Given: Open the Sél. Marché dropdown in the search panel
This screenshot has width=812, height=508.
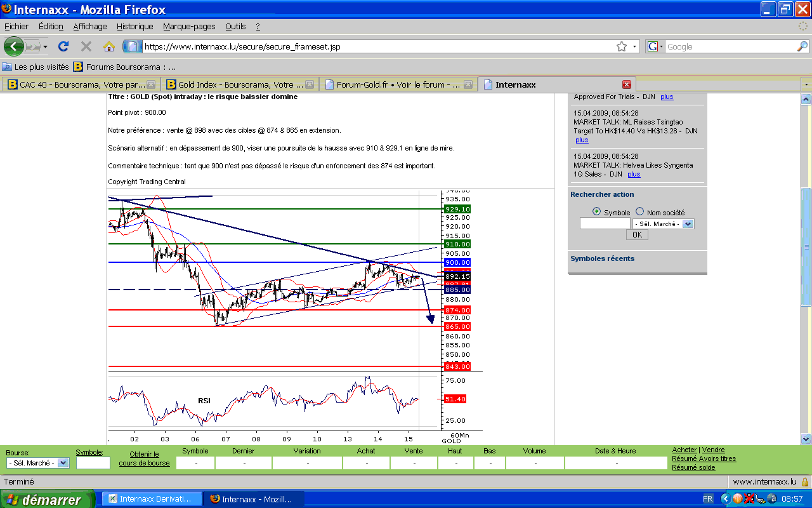Looking at the screenshot, I should point(663,224).
